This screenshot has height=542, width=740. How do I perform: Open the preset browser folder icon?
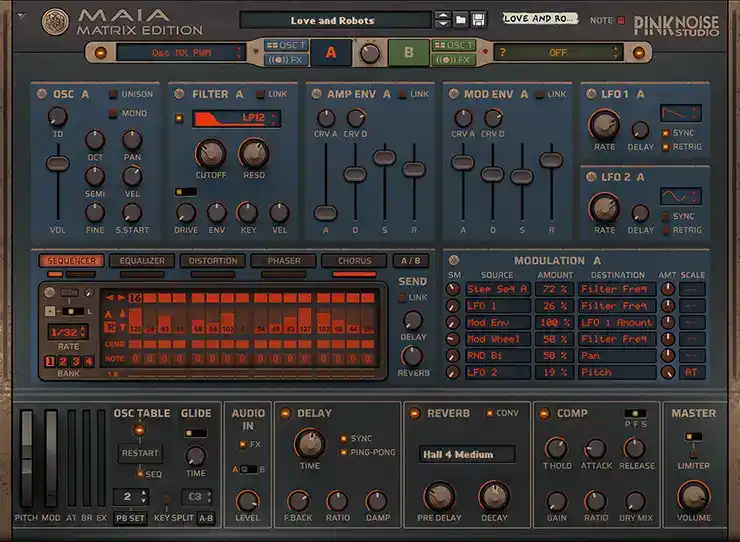(461, 20)
